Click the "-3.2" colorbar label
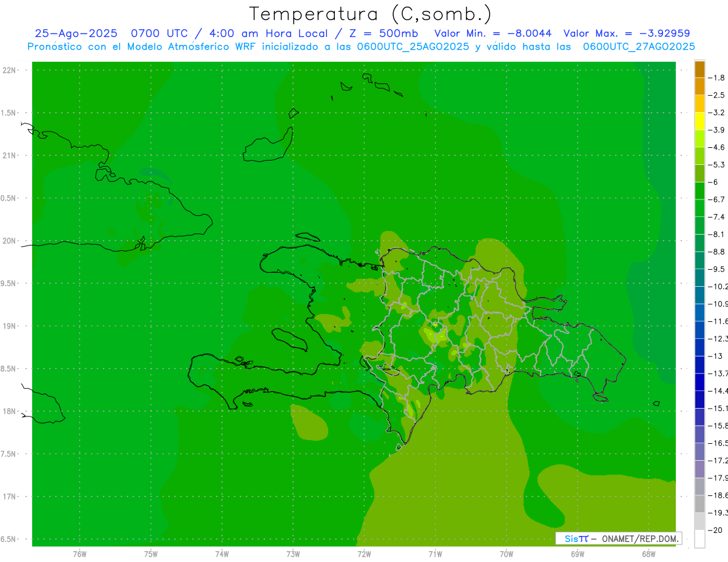 (716, 113)
